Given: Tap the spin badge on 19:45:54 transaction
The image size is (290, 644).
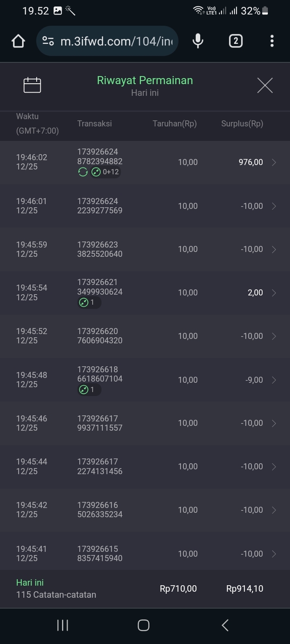Looking at the screenshot, I should [x=89, y=302].
